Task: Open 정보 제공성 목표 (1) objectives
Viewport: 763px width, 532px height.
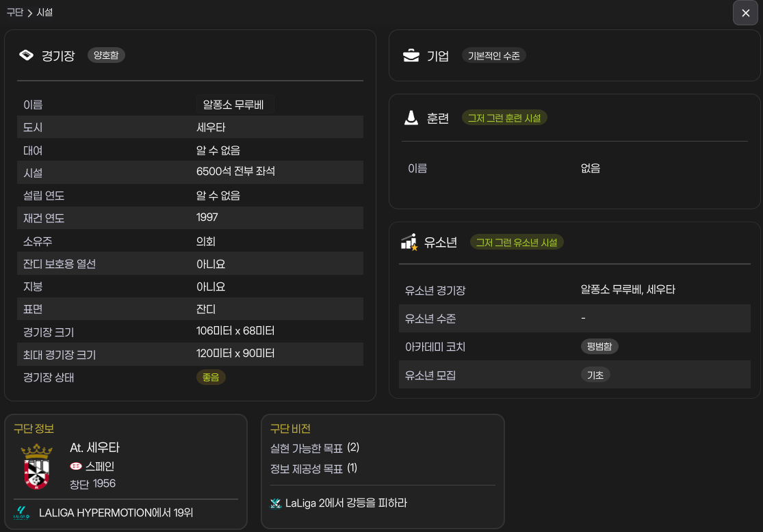Action: (313, 469)
